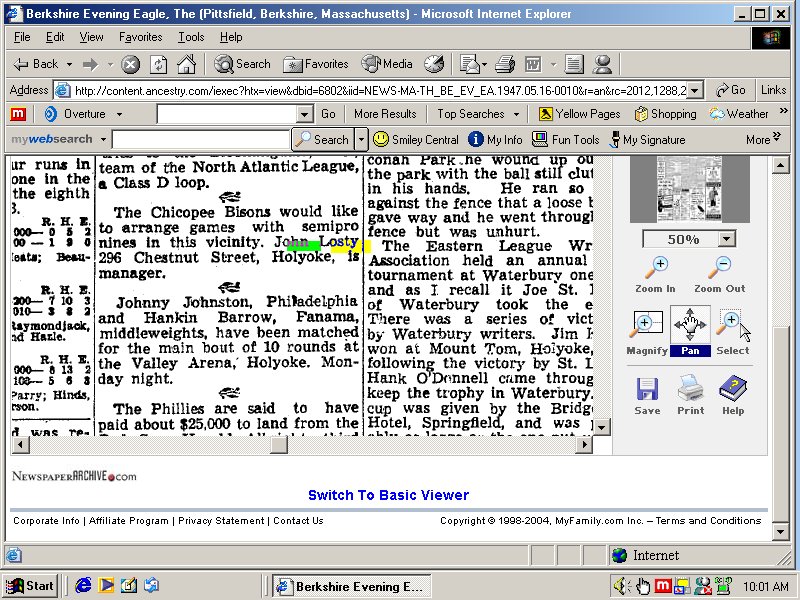Open the View menu
800x600 pixels.
click(x=91, y=37)
